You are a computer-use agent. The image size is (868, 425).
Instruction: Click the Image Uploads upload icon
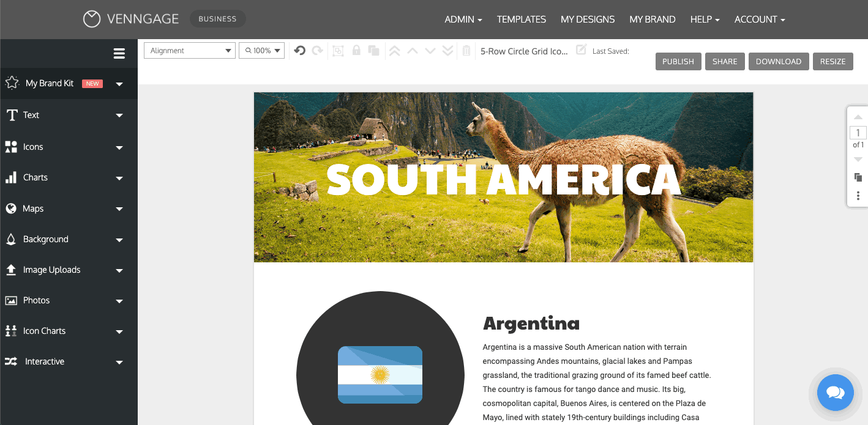[11, 270]
